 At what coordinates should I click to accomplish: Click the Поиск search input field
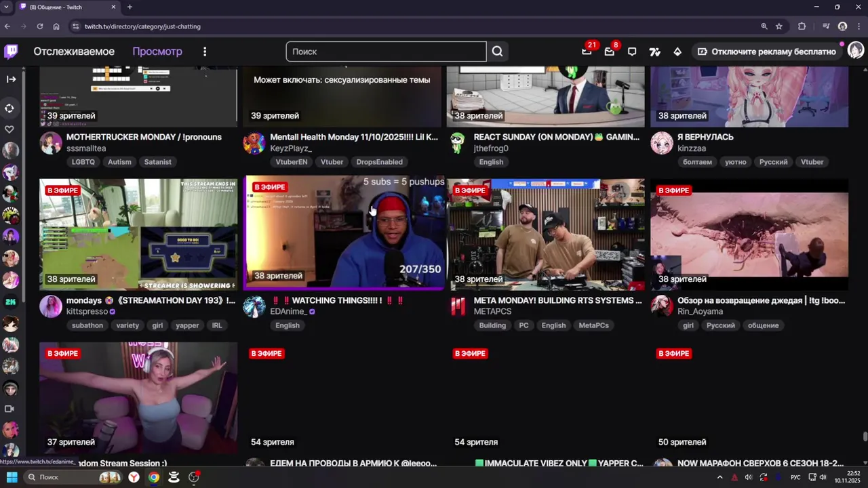[x=386, y=52]
